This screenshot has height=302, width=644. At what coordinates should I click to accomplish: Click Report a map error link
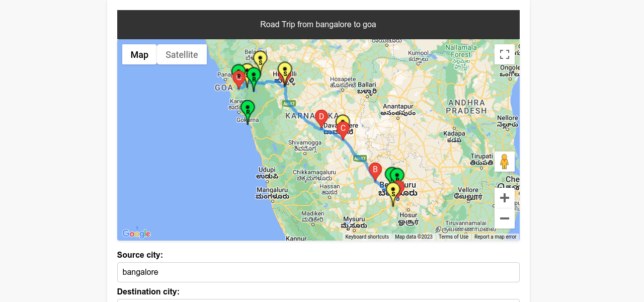point(495,237)
